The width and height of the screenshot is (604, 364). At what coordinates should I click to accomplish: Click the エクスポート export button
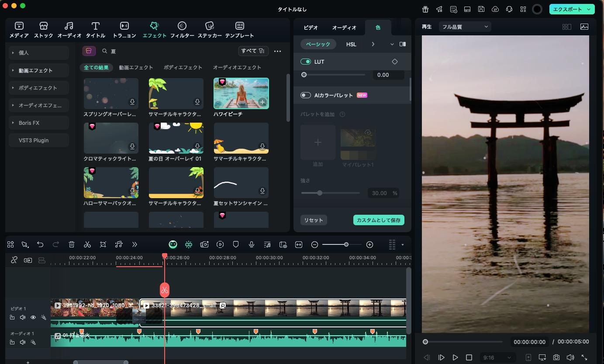tap(572, 9)
